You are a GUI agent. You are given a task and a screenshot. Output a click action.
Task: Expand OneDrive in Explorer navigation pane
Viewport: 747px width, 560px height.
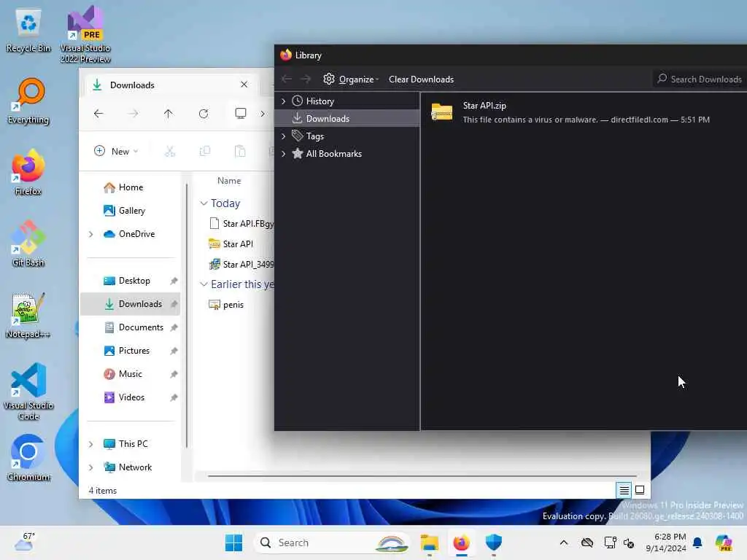[x=91, y=234]
